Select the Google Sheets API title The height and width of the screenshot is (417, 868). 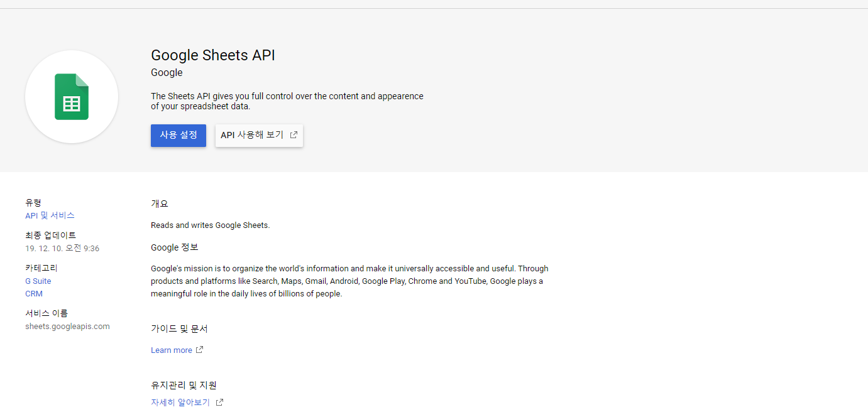point(213,55)
